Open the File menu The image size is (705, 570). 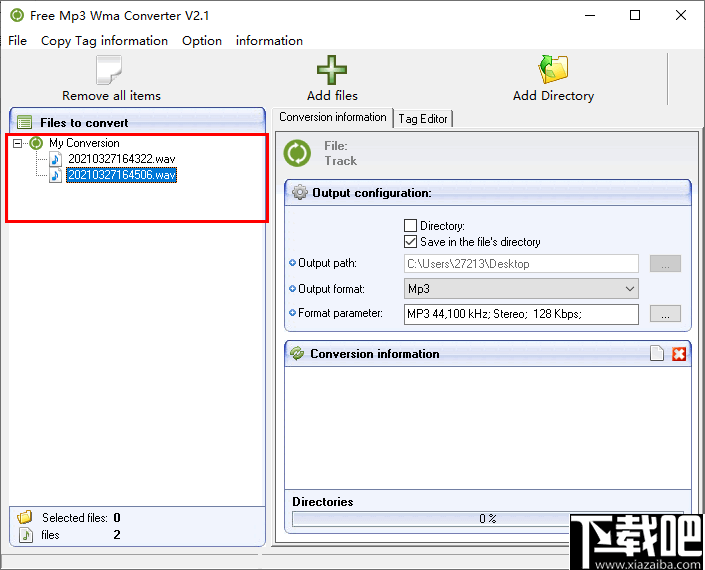click(18, 40)
